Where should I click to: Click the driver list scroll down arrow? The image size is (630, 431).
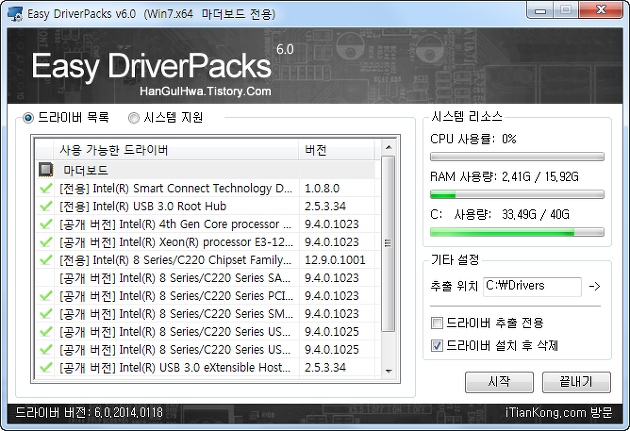pyautogui.click(x=389, y=371)
